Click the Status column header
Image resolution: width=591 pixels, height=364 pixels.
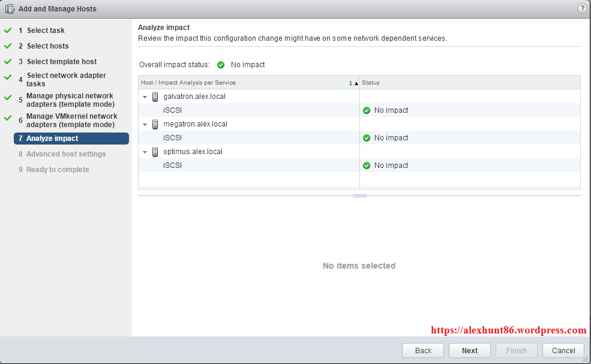pos(470,83)
